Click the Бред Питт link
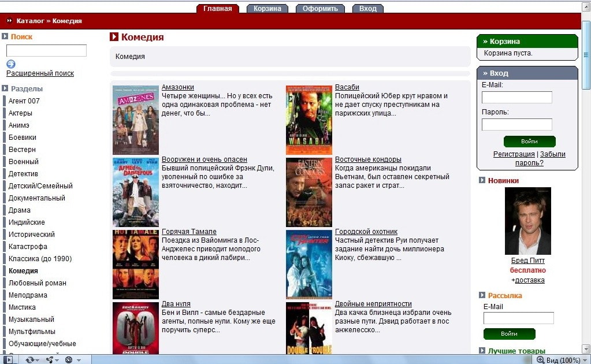Screen dimensions: 591x364 click(527, 261)
